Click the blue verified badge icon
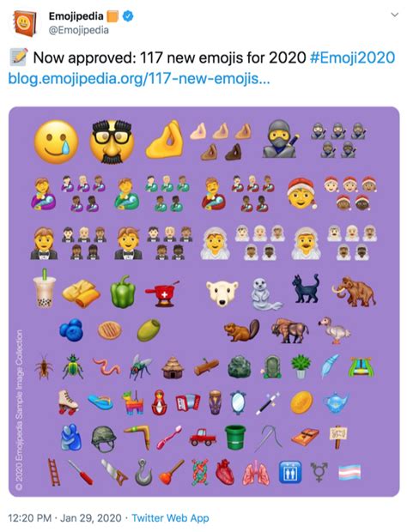Image resolution: width=407 pixels, height=532 pixels. (128, 16)
